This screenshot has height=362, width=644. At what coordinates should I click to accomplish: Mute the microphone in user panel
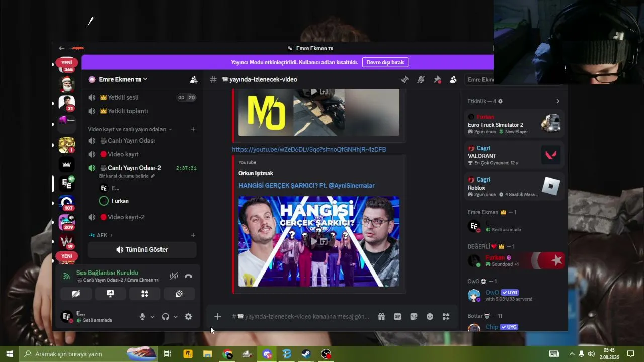[142, 316]
